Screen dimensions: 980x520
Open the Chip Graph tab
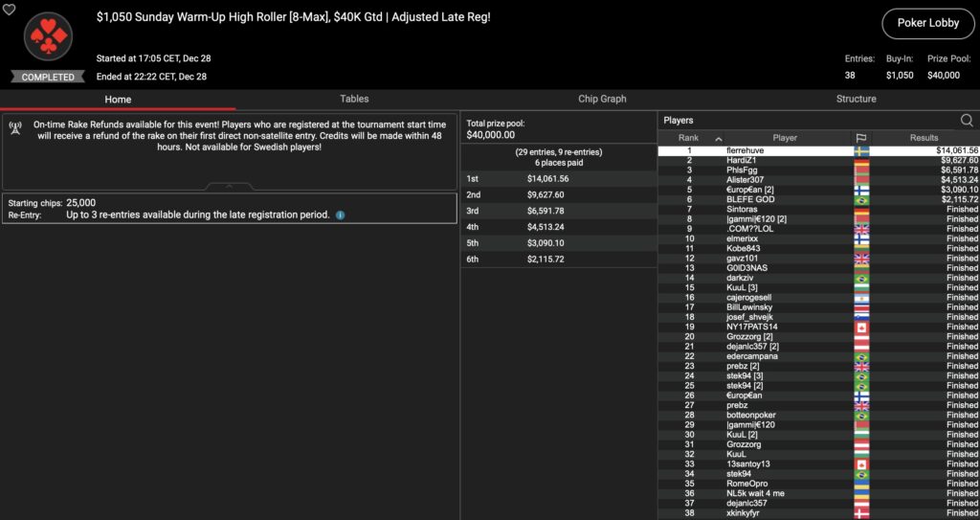coord(602,99)
